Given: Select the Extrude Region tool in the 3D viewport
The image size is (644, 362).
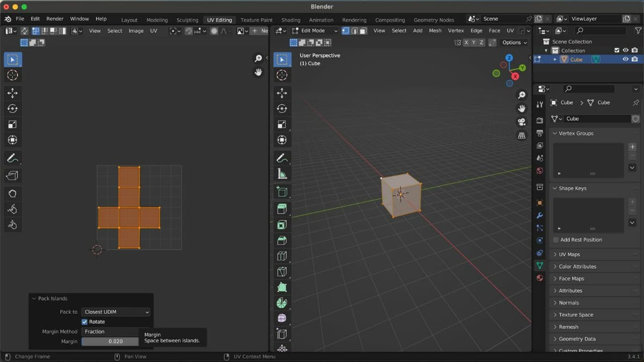Looking at the screenshot, I should tap(282, 209).
